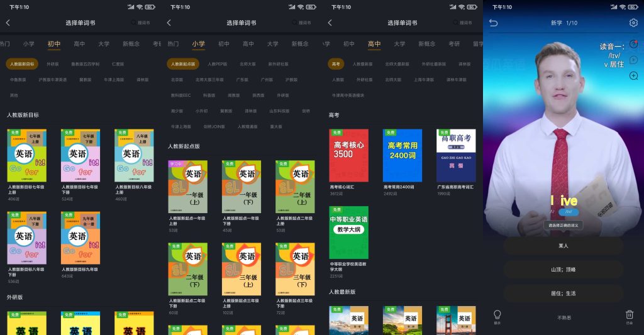Select the 牛津高中英语模块 filter chip
Image resolution: width=644 pixels, height=335 pixels.
click(x=348, y=96)
